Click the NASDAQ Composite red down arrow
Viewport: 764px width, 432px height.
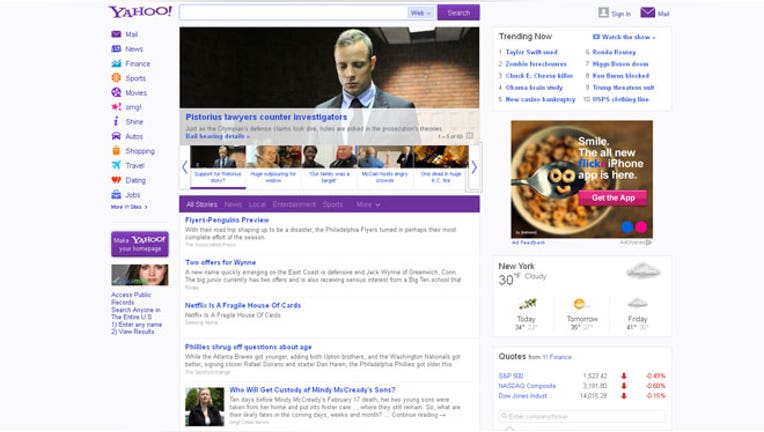pos(624,386)
